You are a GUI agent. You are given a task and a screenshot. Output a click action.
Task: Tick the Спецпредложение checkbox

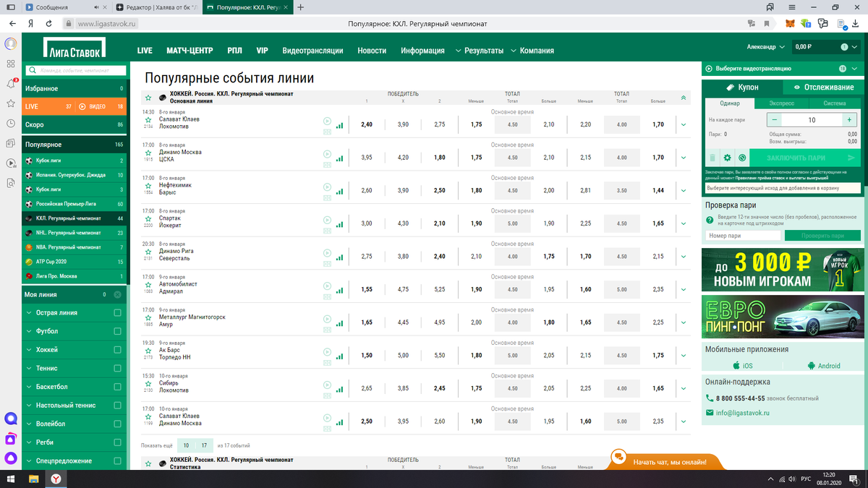coord(117,461)
